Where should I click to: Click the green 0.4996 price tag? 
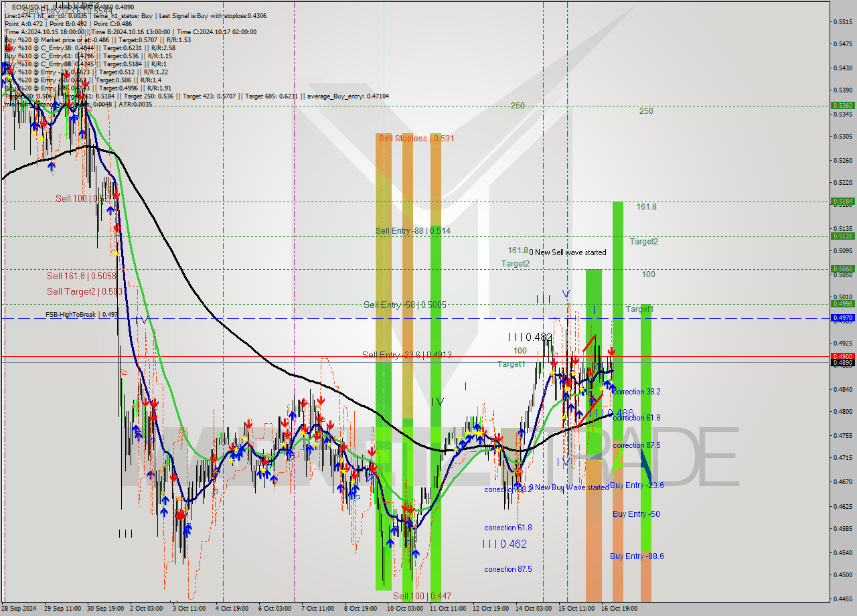842,303
